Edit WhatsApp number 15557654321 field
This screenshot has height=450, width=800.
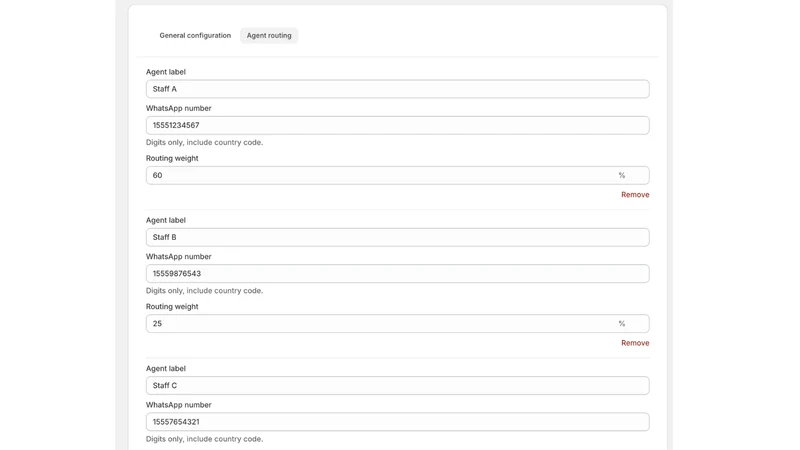pyautogui.click(x=397, y=421)
